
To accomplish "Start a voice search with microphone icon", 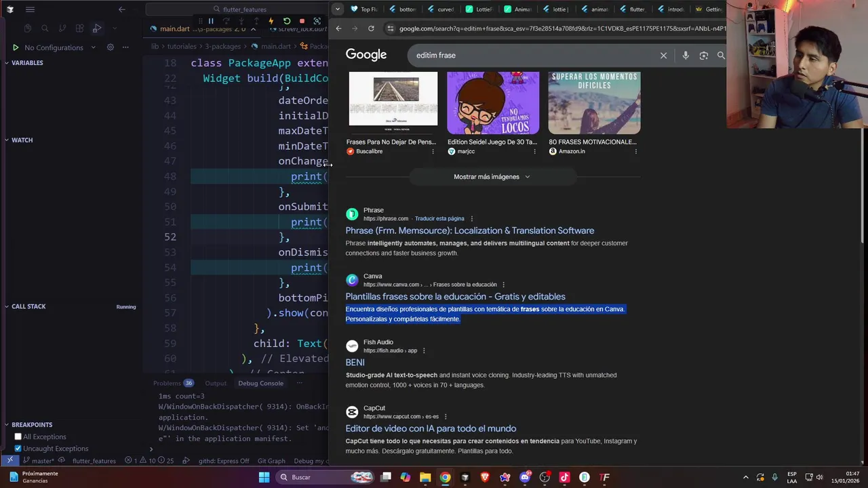I will tap(686, 56).
